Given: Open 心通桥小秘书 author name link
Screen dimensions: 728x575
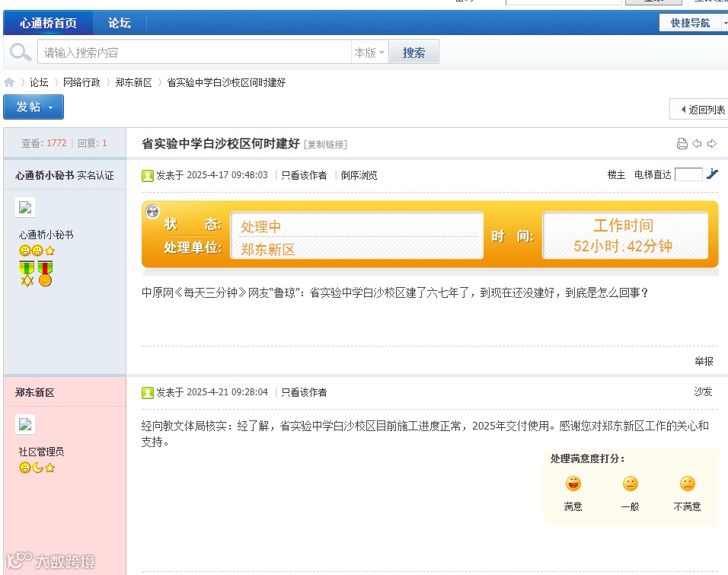Looking at the screenshot, I should (45, 175).
